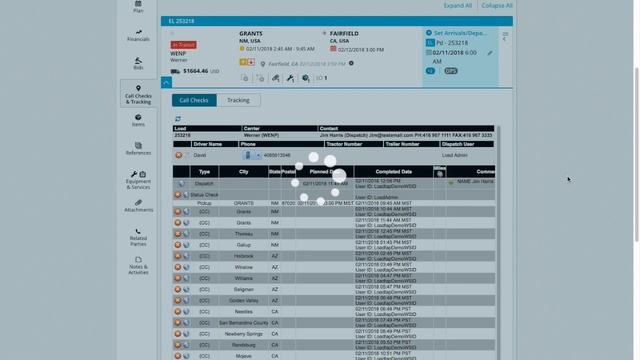640x360 pixels.
Task: Click the EL 253218 load header bar
Action: 337,21
